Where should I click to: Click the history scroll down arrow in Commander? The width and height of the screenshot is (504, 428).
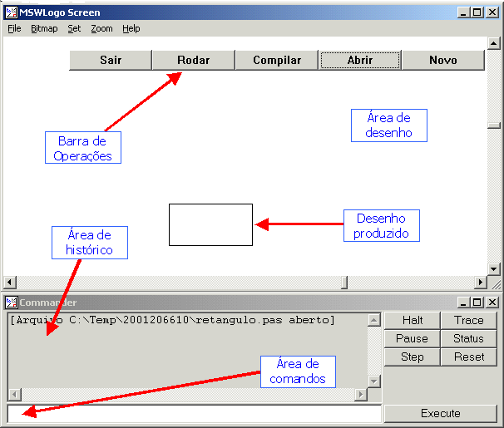[373, 381]
